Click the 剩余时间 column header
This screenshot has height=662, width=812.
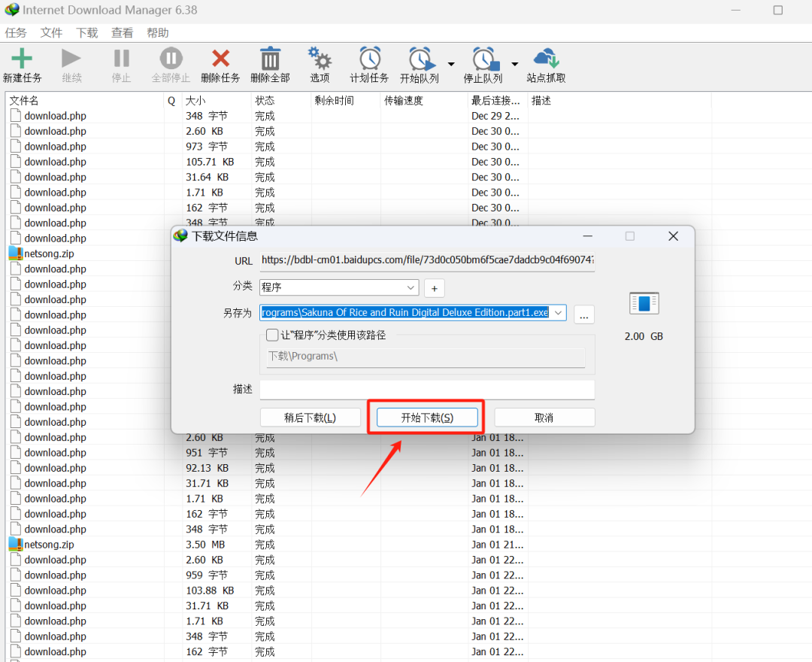click(346, 101)
